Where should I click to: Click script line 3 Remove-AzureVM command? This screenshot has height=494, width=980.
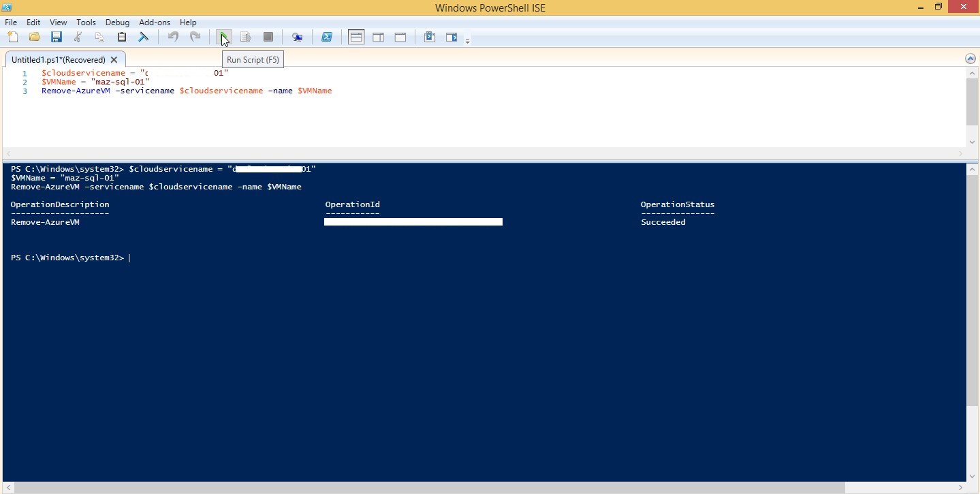(187, 91)
